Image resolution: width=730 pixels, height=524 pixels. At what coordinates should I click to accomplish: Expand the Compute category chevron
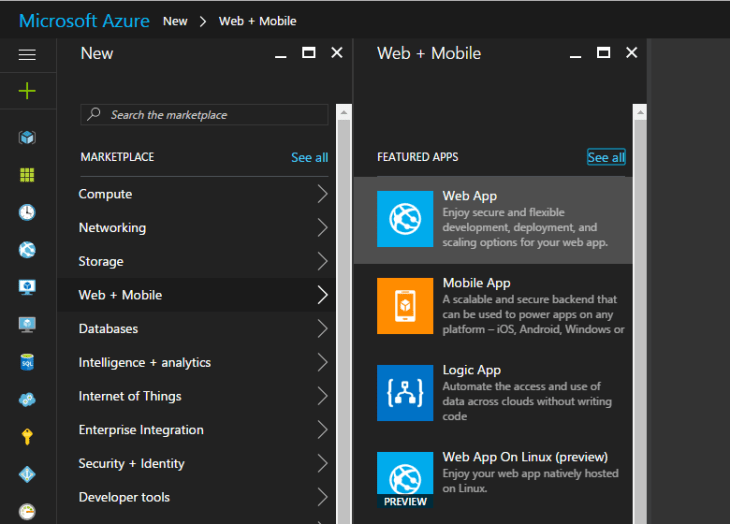coord(323,194)
